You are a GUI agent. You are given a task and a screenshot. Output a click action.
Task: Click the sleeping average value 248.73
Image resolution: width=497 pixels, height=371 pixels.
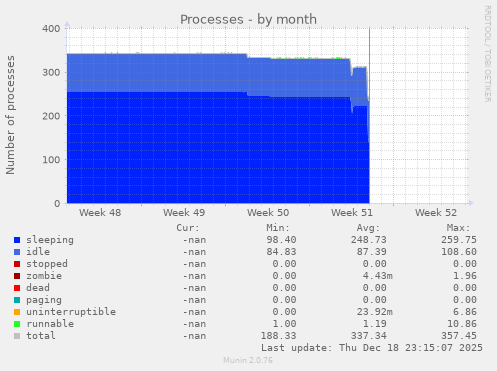pos(368,240)
